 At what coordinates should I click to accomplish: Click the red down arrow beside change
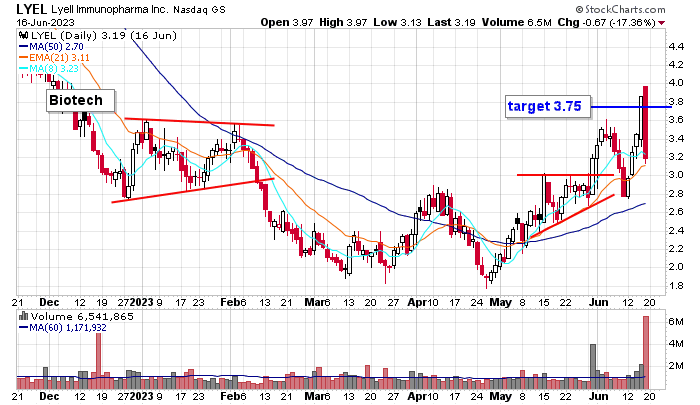(661, 23)
